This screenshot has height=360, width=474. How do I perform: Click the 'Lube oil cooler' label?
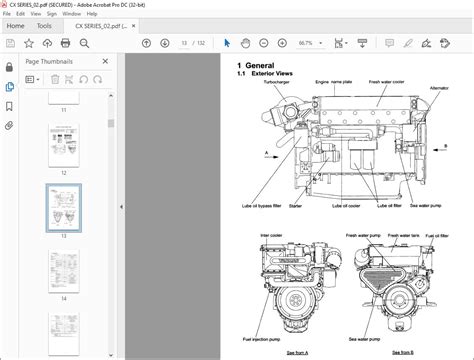click(346, 206)
